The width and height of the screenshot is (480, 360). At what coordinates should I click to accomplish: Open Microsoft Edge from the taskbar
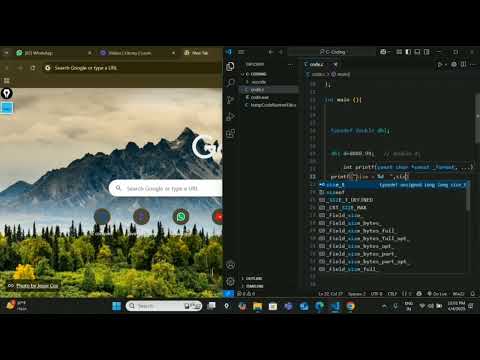pyautogui.click(x=319, y=306)
